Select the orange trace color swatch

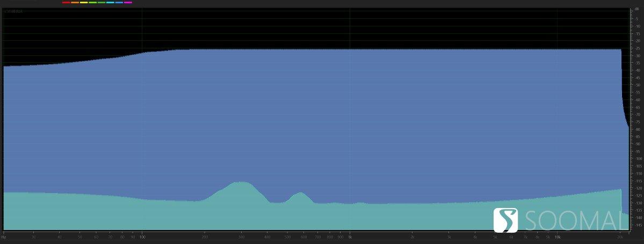[75, 3]
